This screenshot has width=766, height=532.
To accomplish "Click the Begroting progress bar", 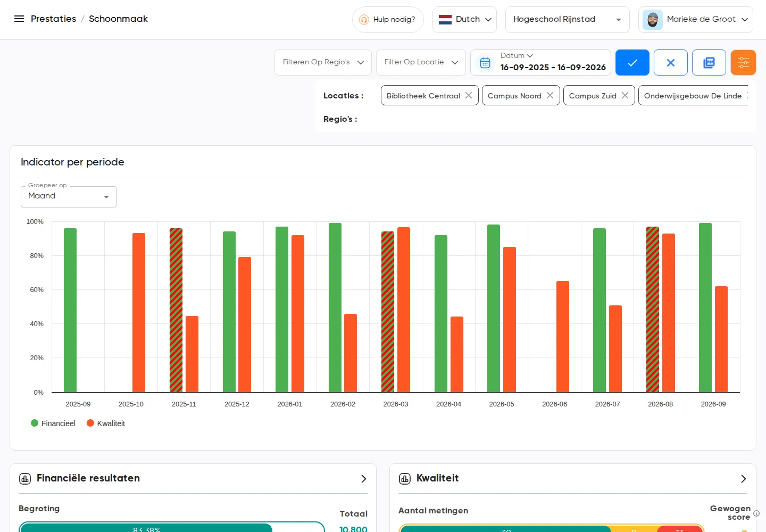I will 172,527.
